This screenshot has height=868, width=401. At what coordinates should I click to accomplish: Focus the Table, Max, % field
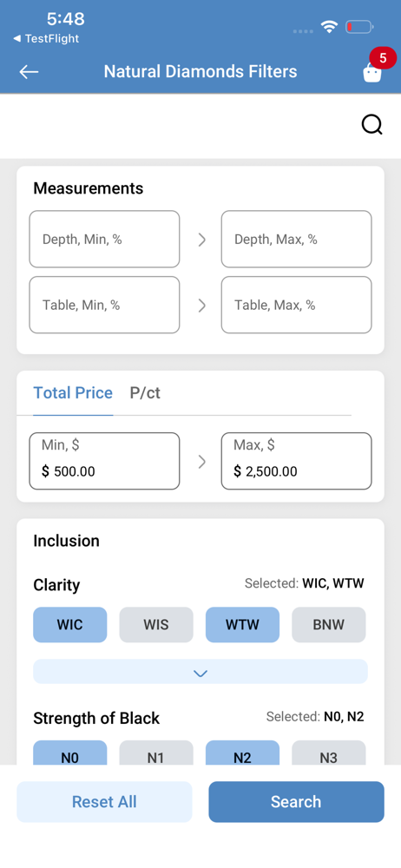coord(296,305)
